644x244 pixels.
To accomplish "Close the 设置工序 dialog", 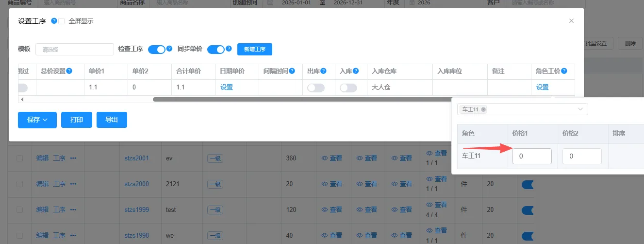I will [571, 21].
